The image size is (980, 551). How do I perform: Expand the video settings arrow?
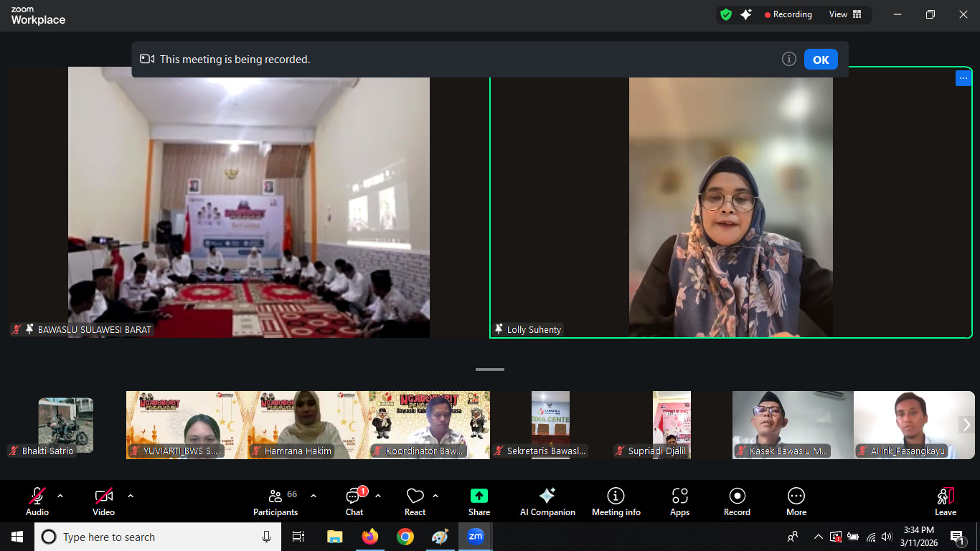point(131,496)
